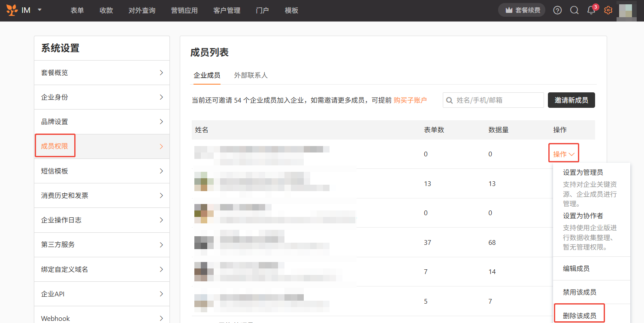Click the 数据量 value 14
644x323 pixels.
click(492, 272)
